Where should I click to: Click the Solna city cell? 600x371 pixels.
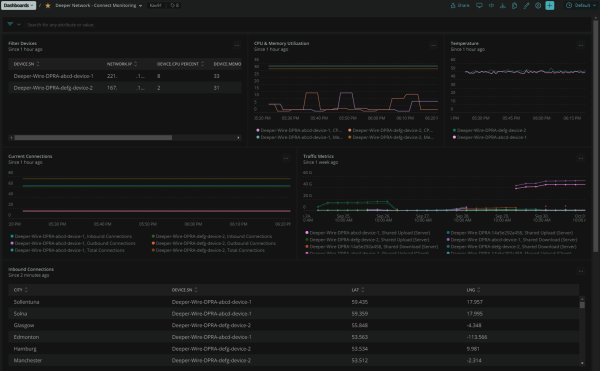pyautogui.click(x=20, y=314)
